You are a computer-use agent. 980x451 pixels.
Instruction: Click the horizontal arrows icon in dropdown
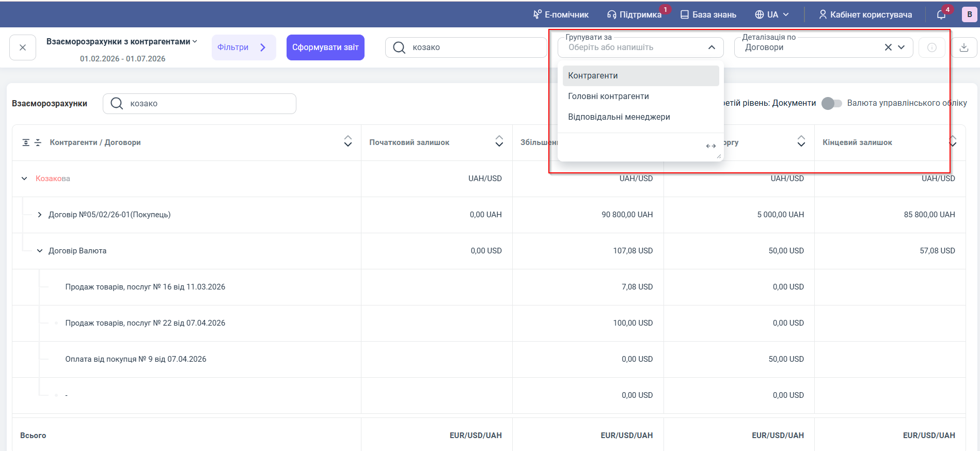click(711, 146)
